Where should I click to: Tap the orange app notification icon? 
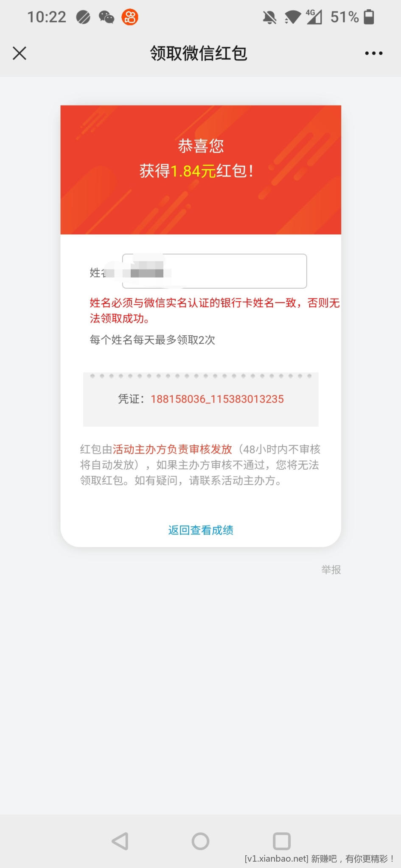130,17
